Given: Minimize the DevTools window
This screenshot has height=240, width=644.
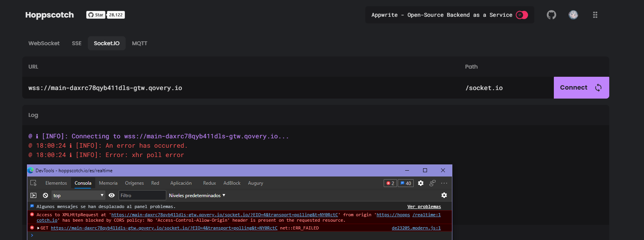Looking at the screenshot, I should coord(407,170).
